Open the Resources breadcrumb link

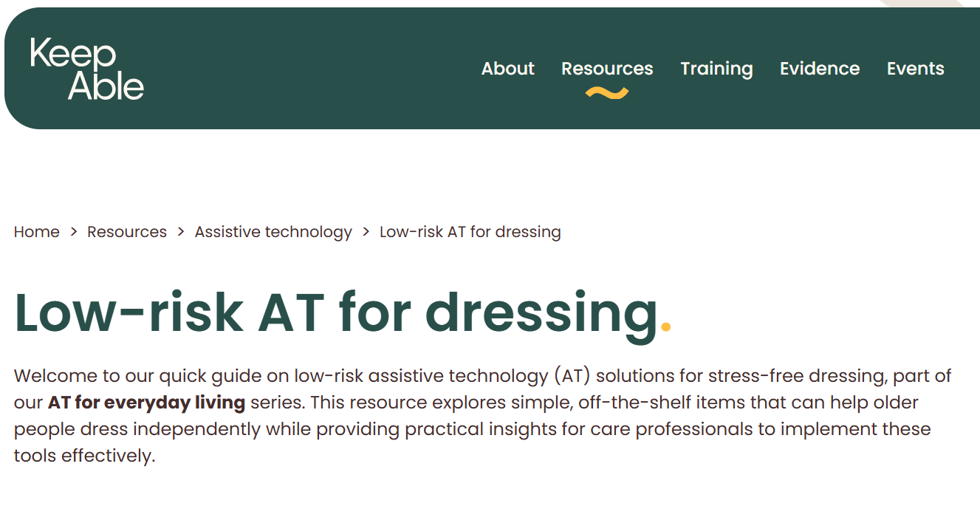pyautogui.click(x=126, y=231)
